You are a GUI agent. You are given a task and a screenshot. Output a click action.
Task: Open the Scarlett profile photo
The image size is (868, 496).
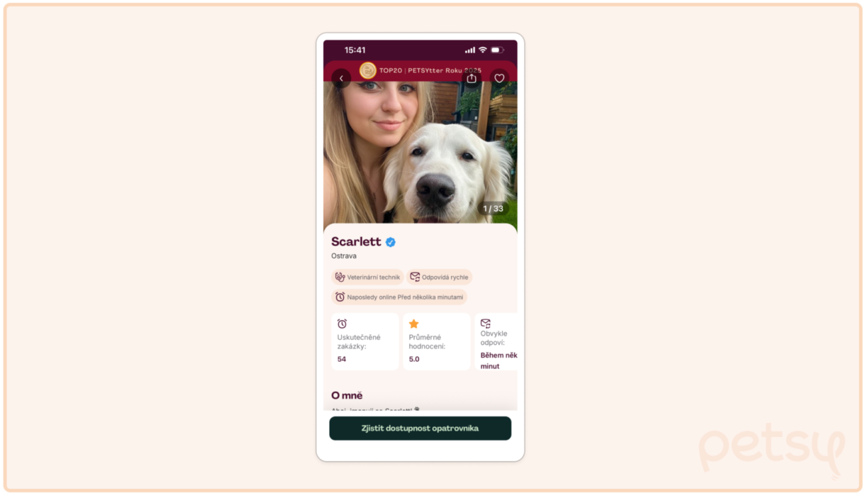point(420,153)
